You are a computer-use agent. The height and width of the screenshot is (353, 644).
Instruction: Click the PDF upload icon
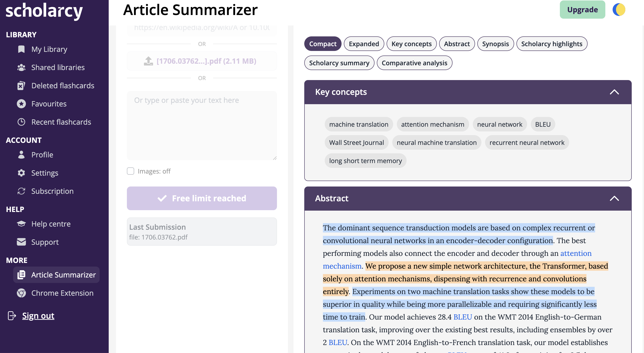point(148,61)
